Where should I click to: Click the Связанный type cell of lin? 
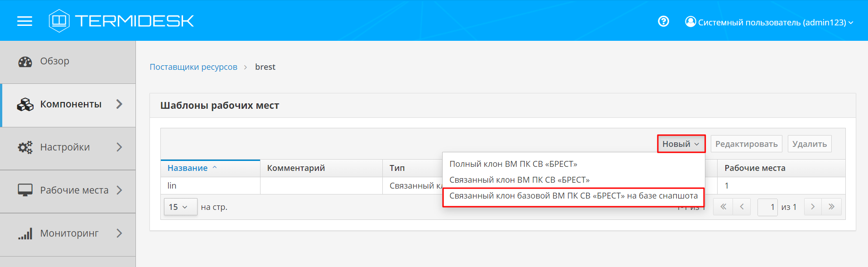(x=413, y=185)
